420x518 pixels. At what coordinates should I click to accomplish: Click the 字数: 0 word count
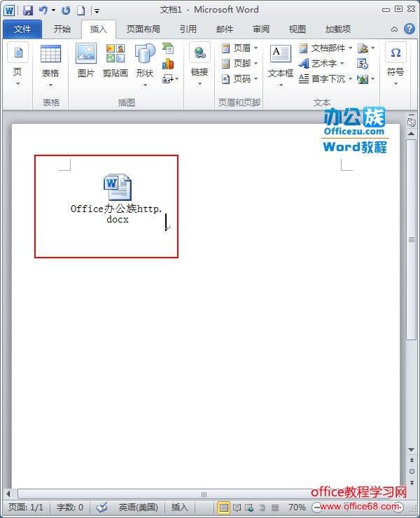(x=70, y=507)
